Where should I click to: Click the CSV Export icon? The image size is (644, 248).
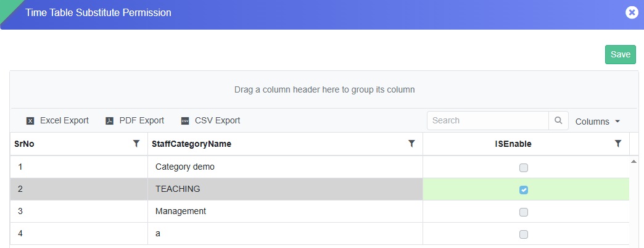click(x=185, y=121)
